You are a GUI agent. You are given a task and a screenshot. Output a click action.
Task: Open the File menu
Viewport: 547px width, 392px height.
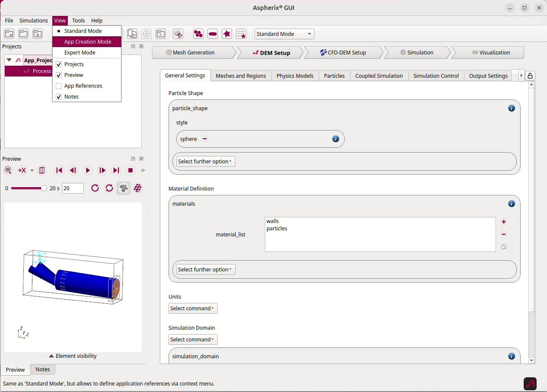(x=9, y=20)
